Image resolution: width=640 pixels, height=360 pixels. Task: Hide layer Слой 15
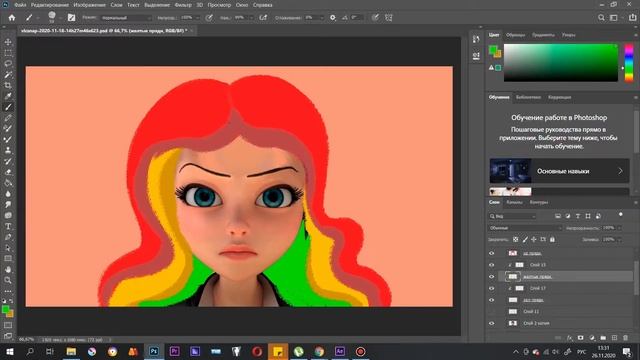(492, 265)
